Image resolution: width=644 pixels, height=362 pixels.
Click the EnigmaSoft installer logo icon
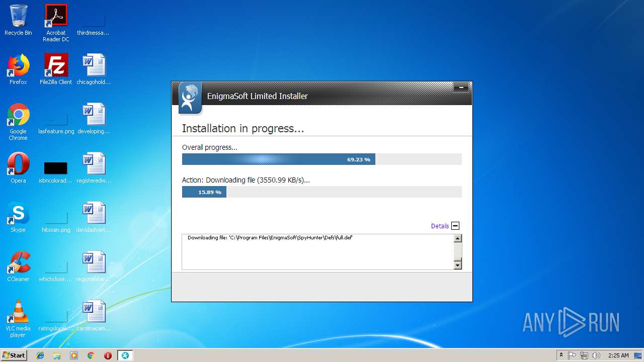pos(190,98)
